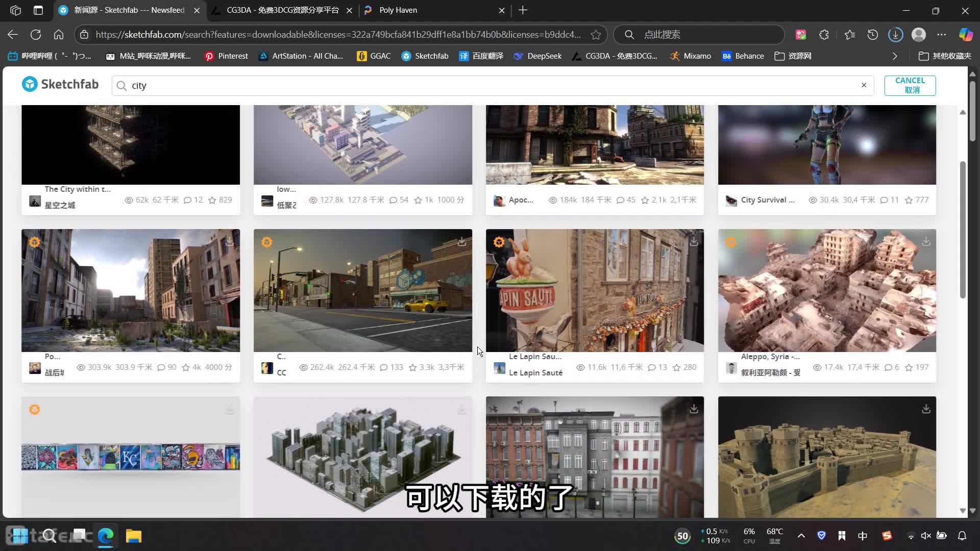Image resolution: width=980 pixels, height=551 pixels.
Task: Expand the 资源网 bookmark folder
Action: coord(793,56)
